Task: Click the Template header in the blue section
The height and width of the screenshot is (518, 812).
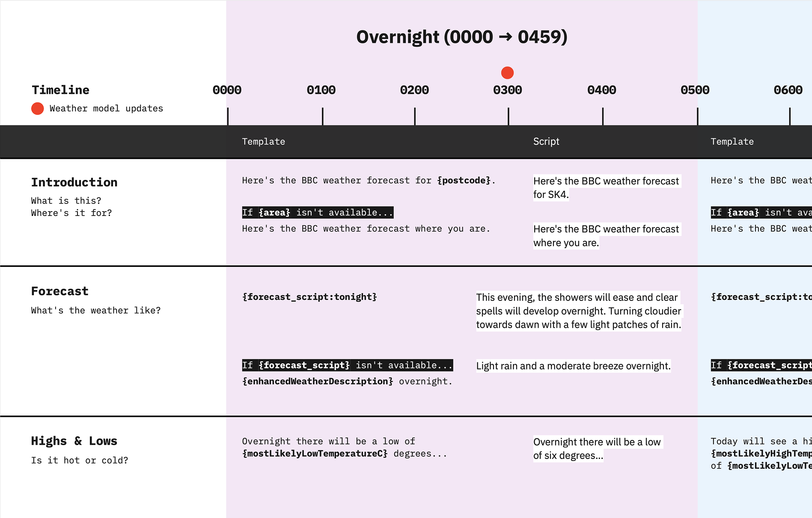Action: pyautogui.click(x=732, y=142)
